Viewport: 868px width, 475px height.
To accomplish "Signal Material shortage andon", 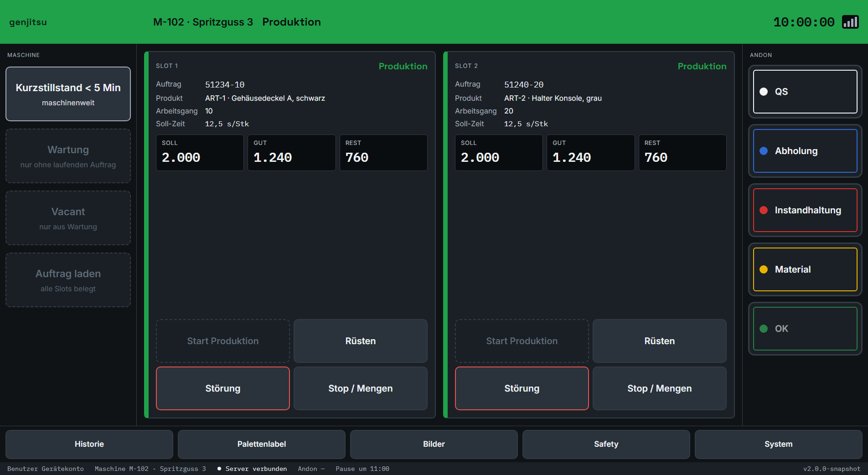I will point(805,269).
